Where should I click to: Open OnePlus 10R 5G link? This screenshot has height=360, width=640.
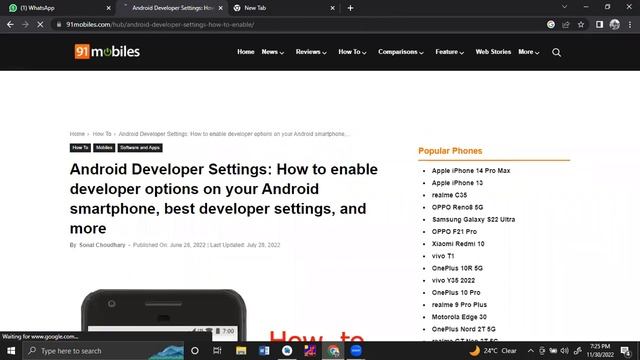(457, 268)
